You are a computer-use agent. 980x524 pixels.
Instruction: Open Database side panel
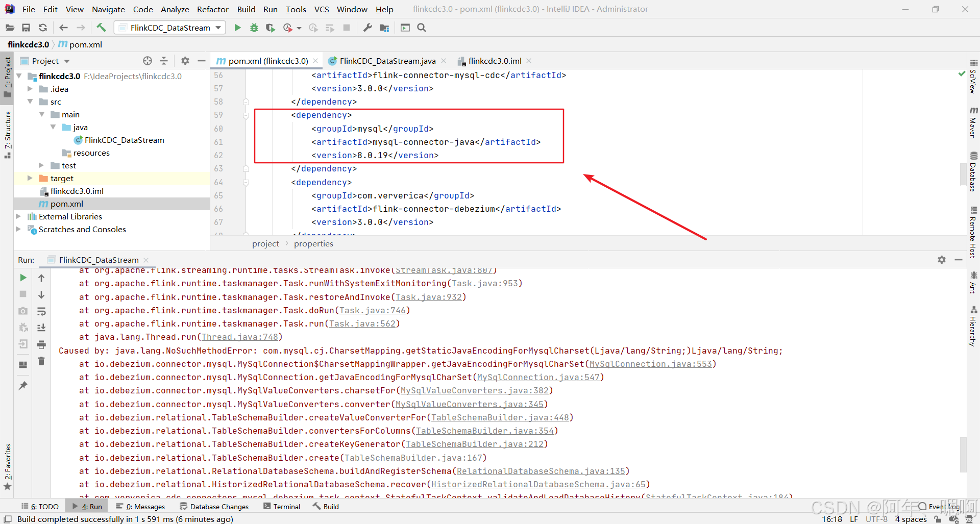coord(973,171)
